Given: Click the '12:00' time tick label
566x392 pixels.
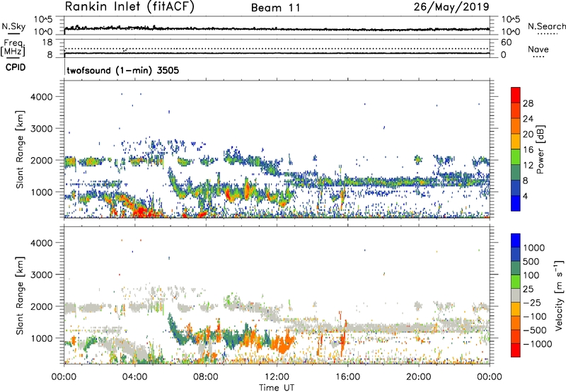Looking at the screenshot, I should (x=277, y=377).
